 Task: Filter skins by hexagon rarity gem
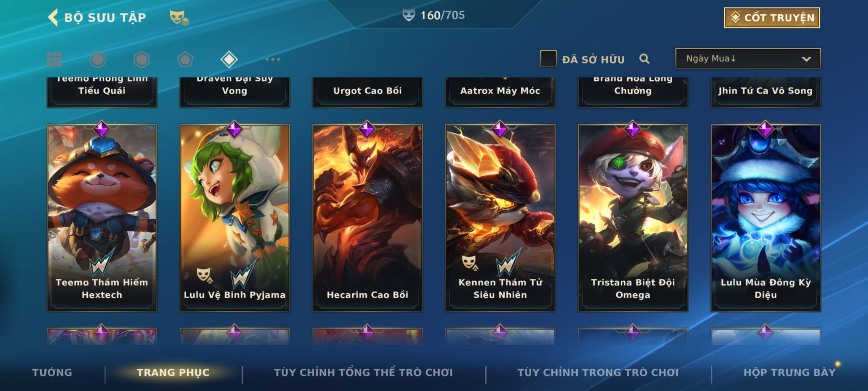(141, 59)
